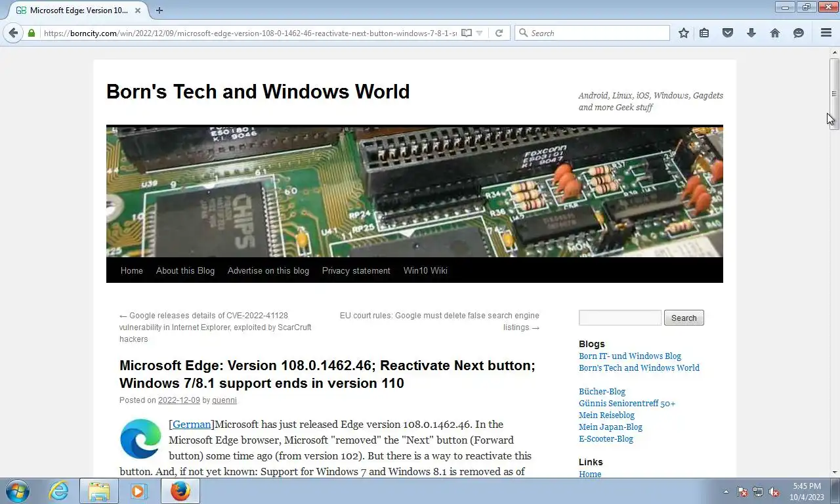Viewport: 840px width, 504px height.
Task: Click the Microsoft Edge logo image
Action: point(140,438)
